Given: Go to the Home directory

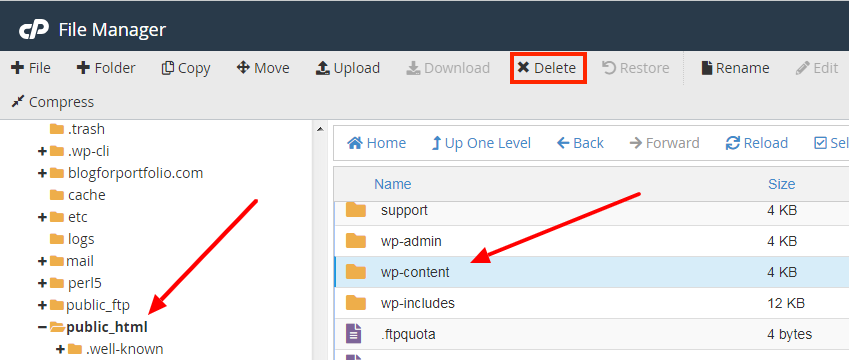Looking at the screenshot, I should [x=376, y=143].
